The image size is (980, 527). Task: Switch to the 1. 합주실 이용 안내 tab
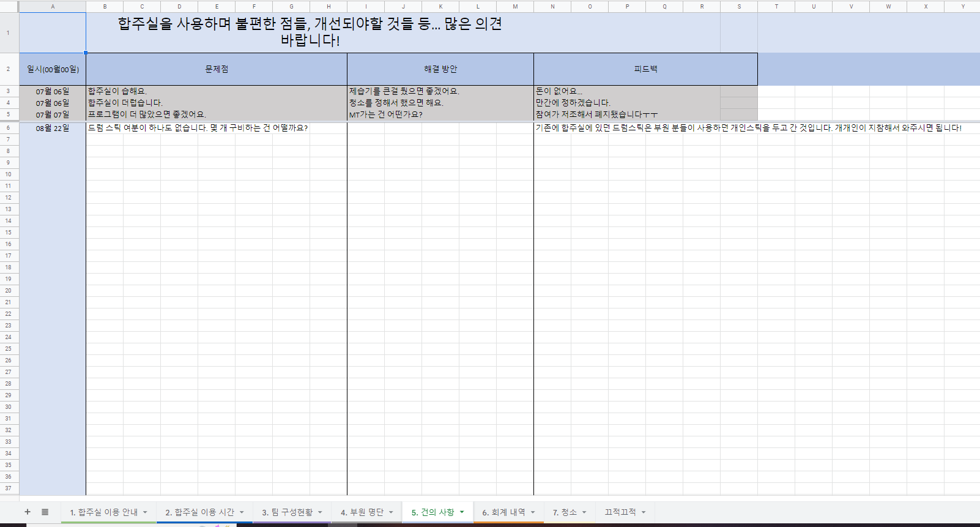click(x=103, y=512)
